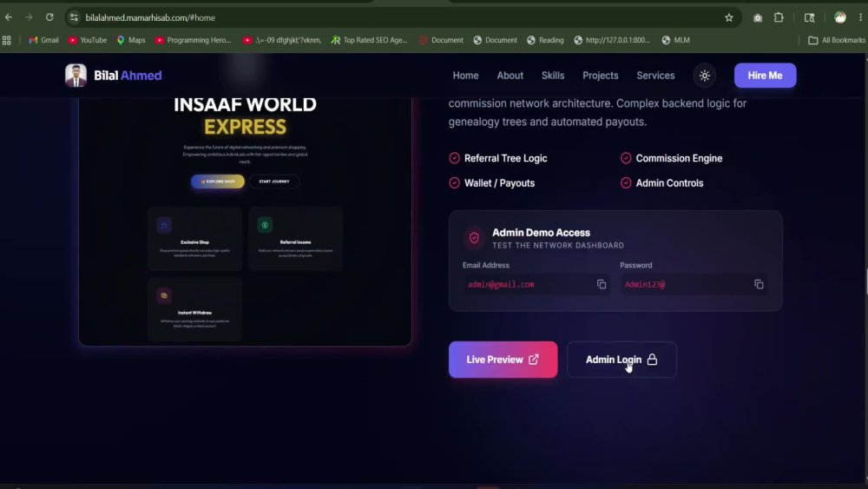The image size is (868, 489).
Task: Open the site information icon in address bar
Action: coord(74,17)
